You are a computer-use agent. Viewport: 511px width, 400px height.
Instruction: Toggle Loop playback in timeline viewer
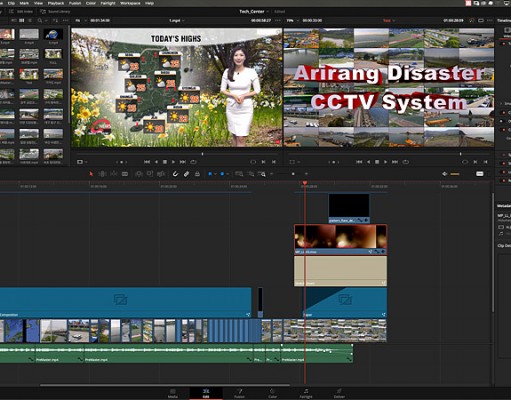406,162
